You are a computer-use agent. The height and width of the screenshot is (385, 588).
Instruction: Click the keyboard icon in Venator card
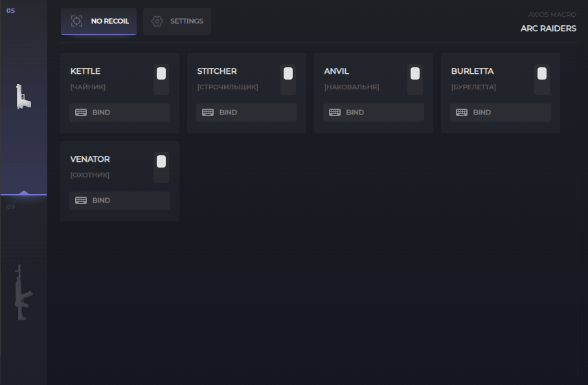click(x=81, y=201)
